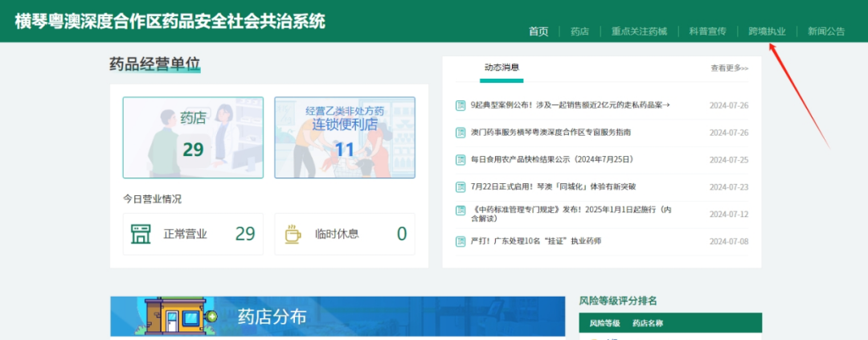Open the 药店 navigation item
The width and height of the screenshot is (868, 340).
(579, 31)
